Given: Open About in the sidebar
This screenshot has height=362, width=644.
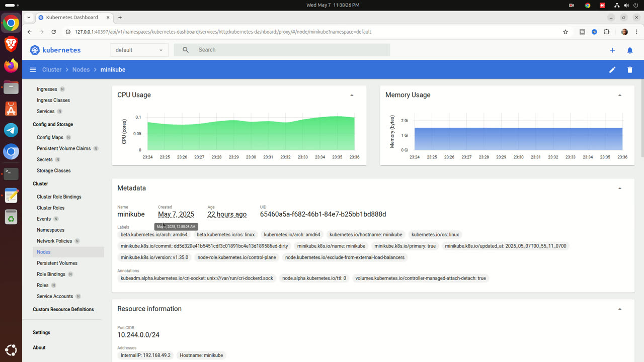Looking at the screenshot, I should (39, 347).
